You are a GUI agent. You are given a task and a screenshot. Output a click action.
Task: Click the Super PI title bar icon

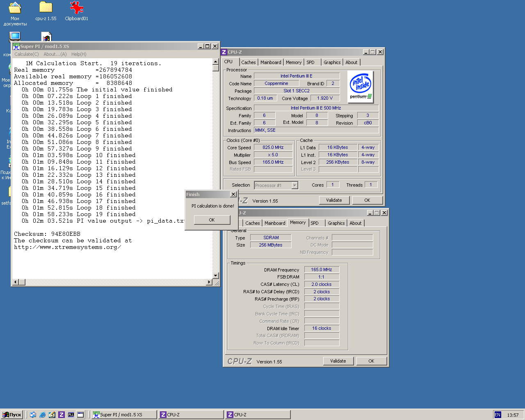[16, 46]
